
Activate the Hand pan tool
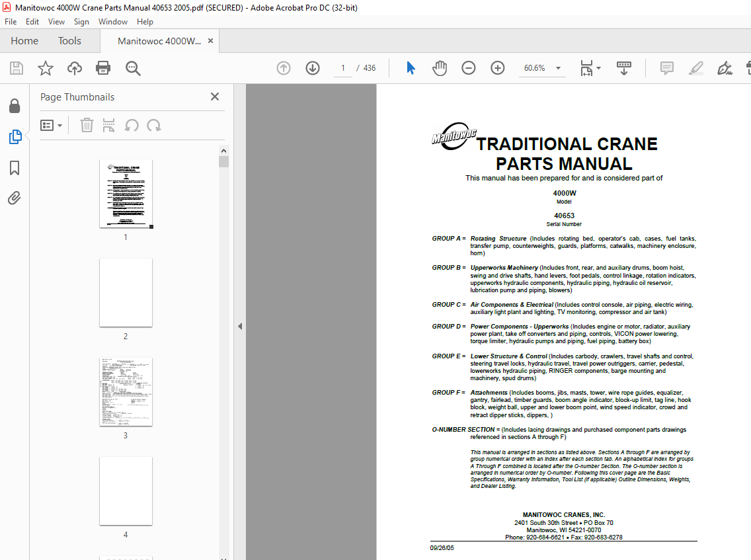pos(439,68)
